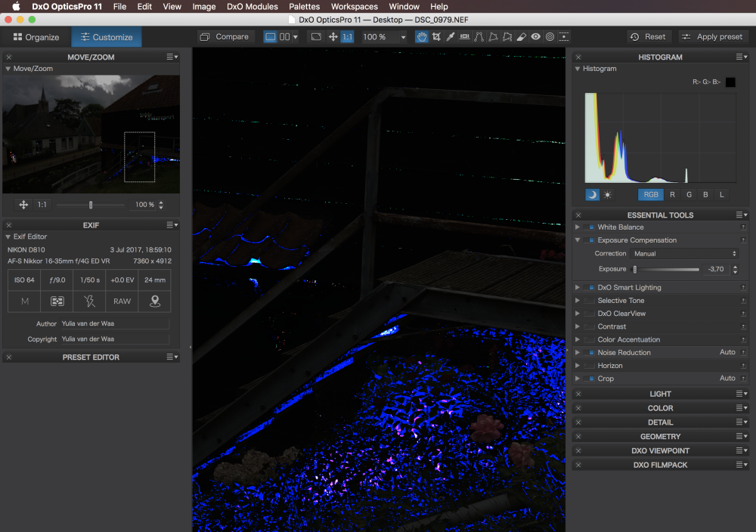Open the Workspaces menu

click(x=355, y=6)
